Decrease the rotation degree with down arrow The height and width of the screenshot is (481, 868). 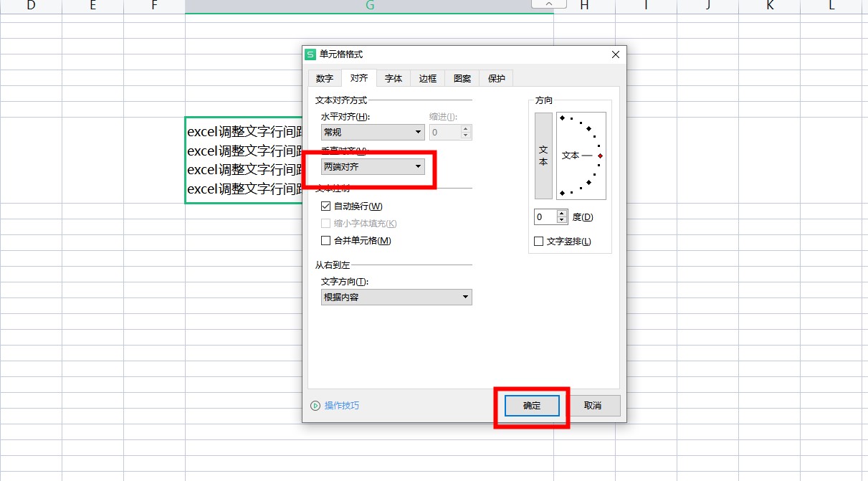point(561,220)
